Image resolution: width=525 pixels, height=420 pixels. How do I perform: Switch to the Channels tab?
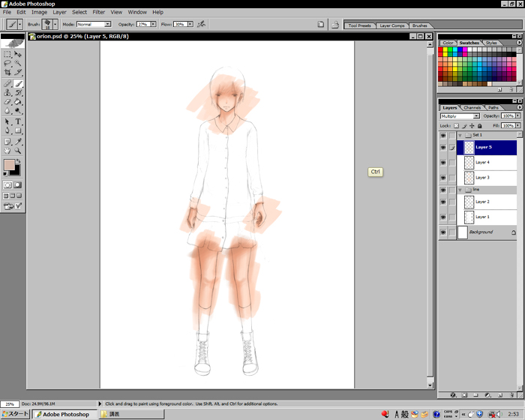coord(472,107)
